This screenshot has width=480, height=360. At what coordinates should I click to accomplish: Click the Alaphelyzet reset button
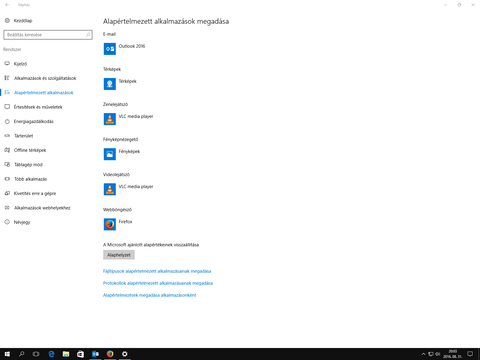(119, 255)
